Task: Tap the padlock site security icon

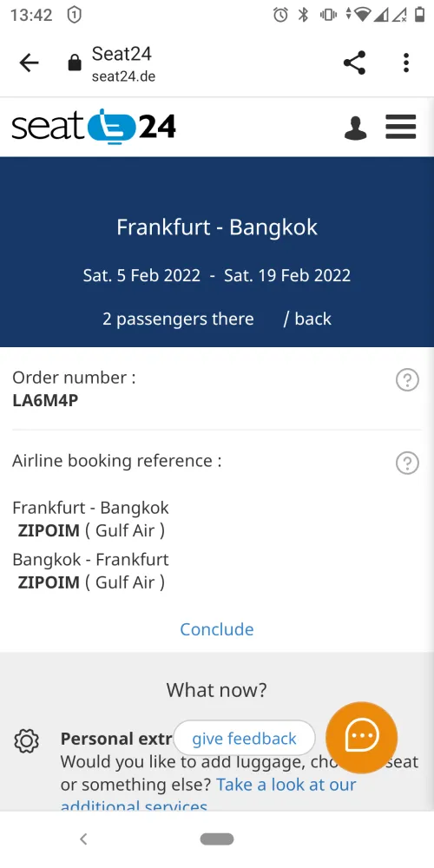Action: [74, 63]
